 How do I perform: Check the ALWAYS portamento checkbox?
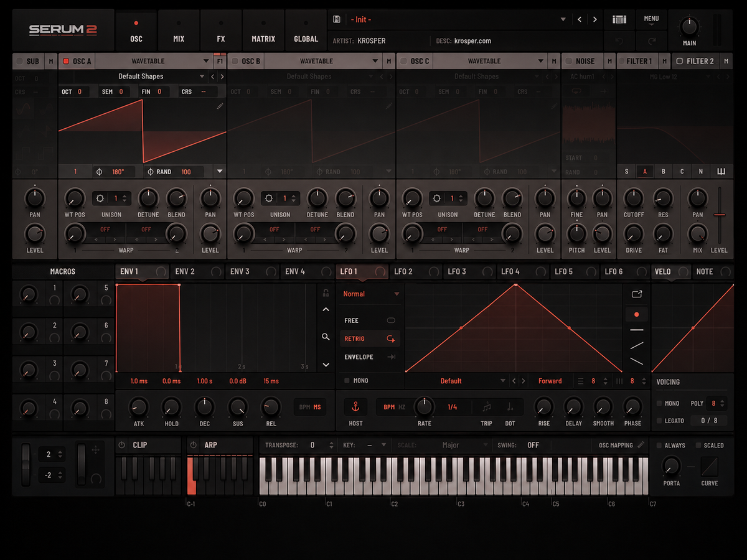[x=659, y=446]
